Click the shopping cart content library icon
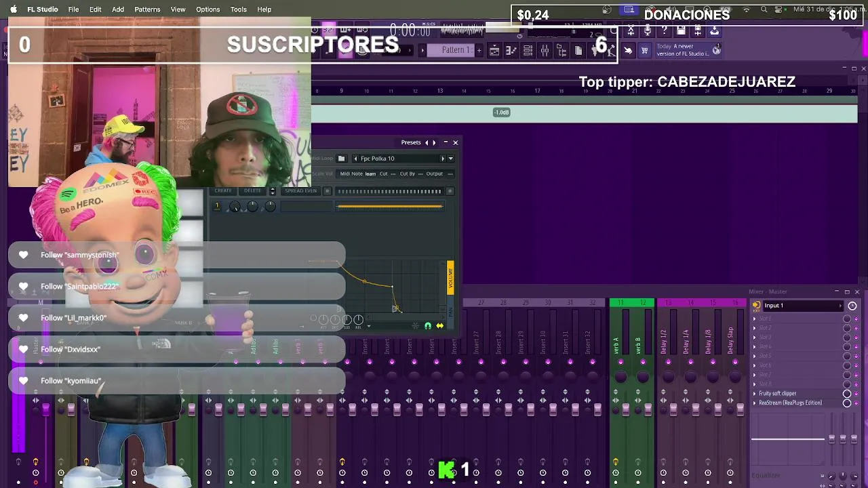This screenshot has height=488, width=868. (x=644, y=50)
